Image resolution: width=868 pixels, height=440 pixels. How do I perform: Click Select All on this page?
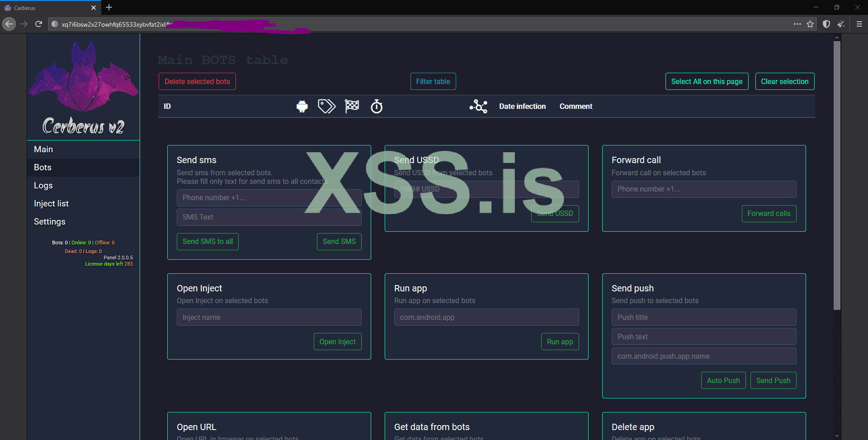(x=707, y=81)
